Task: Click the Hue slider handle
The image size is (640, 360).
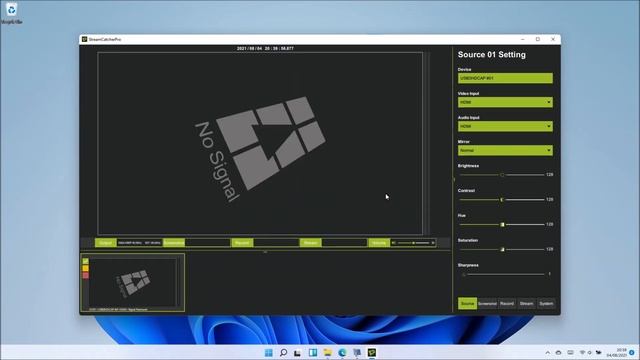Action: pos(502,224)
